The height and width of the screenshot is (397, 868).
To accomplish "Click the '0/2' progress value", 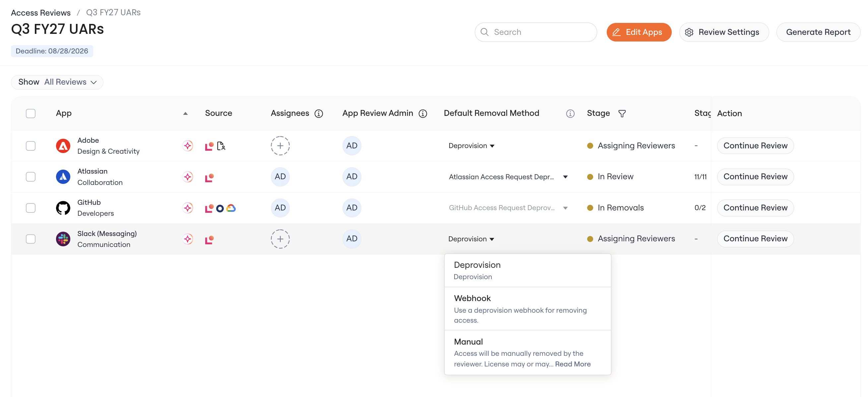I will [700, 208].
